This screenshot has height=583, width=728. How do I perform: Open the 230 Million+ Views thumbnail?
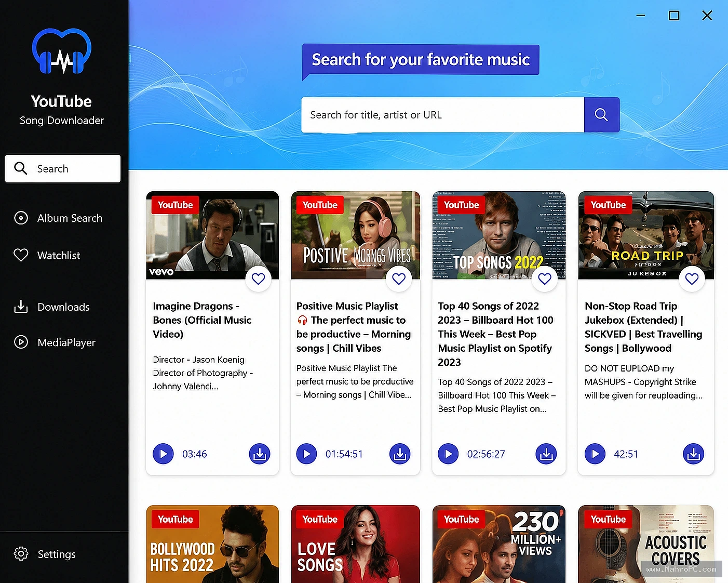click(499, 544)
